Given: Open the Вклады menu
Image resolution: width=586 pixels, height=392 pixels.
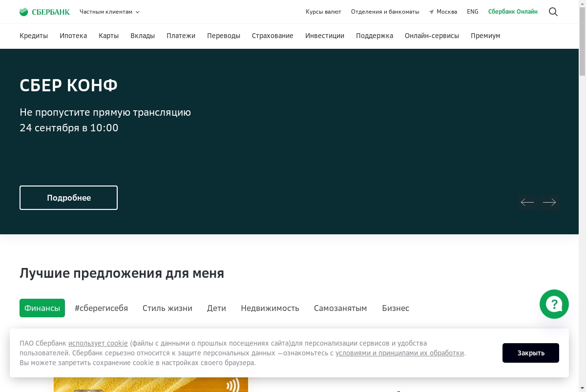Looking at the screenshot, I should 143,36.
